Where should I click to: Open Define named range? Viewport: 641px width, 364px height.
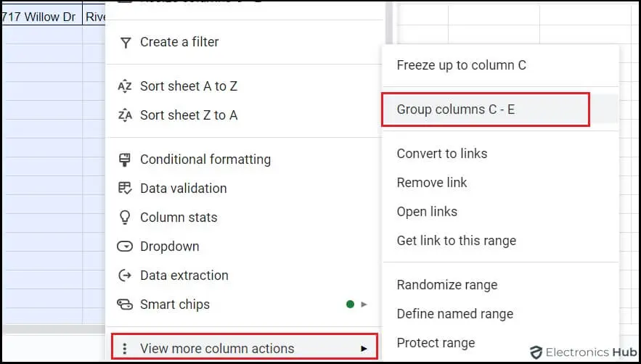tap(454, 314)
